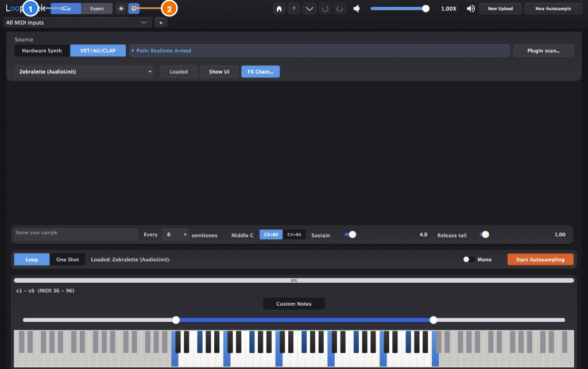Screen dimensions: 588x369
Task: Refresh the MIDI inputs list icon
Action: point(161,22)
